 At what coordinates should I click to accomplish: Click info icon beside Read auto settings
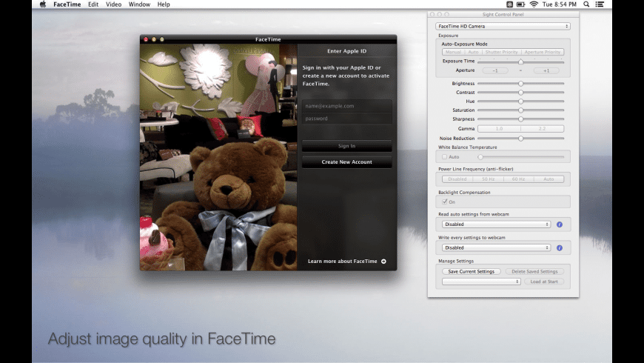coord(559,224)
